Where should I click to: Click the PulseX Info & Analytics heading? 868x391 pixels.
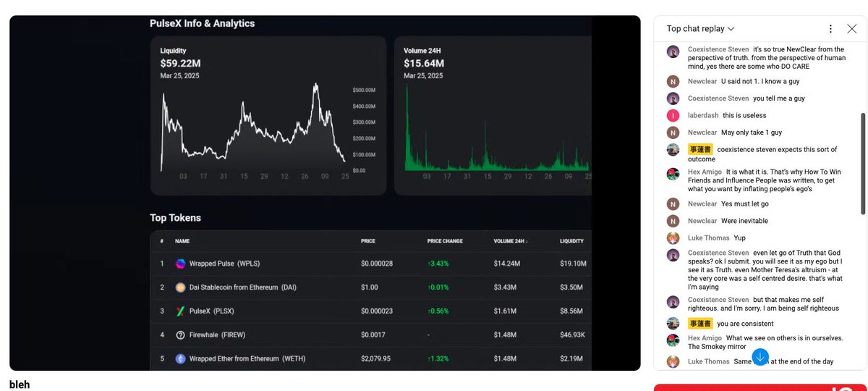tap(202, 23)
